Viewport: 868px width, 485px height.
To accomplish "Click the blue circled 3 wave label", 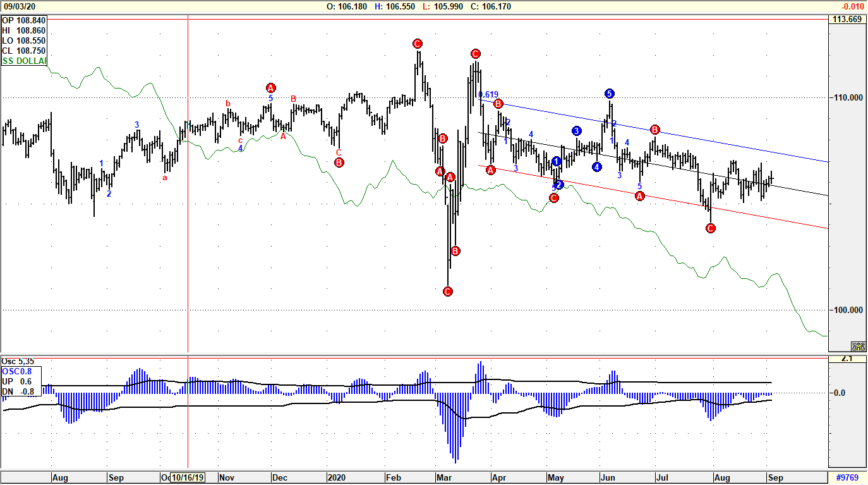I will tap(577, 131).
